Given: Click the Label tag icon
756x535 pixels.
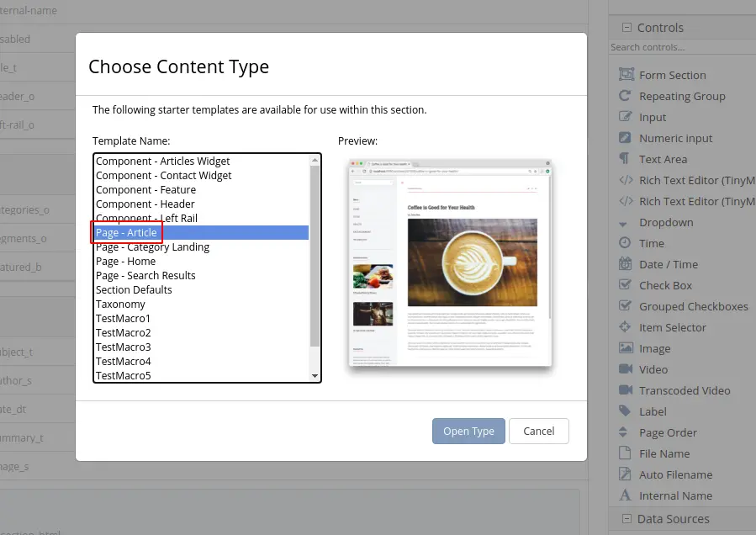Looking at the screenshot, I should coord(625,411).
